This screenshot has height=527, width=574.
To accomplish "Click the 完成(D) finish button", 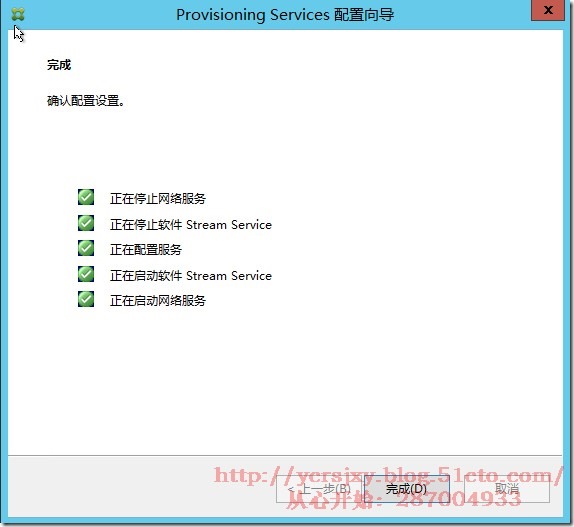I will (x=407, y=489).
